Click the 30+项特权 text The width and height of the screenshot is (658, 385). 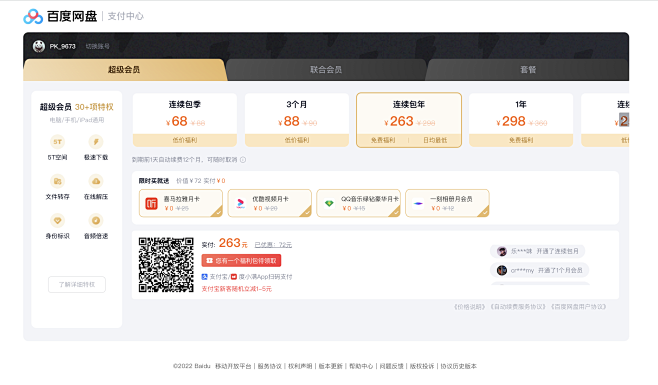94,107
